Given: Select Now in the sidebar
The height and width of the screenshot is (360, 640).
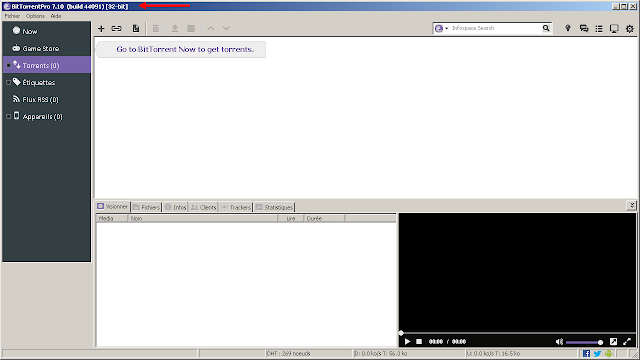Looking at the screenshot, I should [47, 31].
